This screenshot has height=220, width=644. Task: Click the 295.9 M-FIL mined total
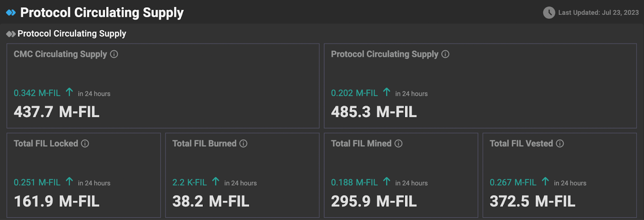pos(374,201)
